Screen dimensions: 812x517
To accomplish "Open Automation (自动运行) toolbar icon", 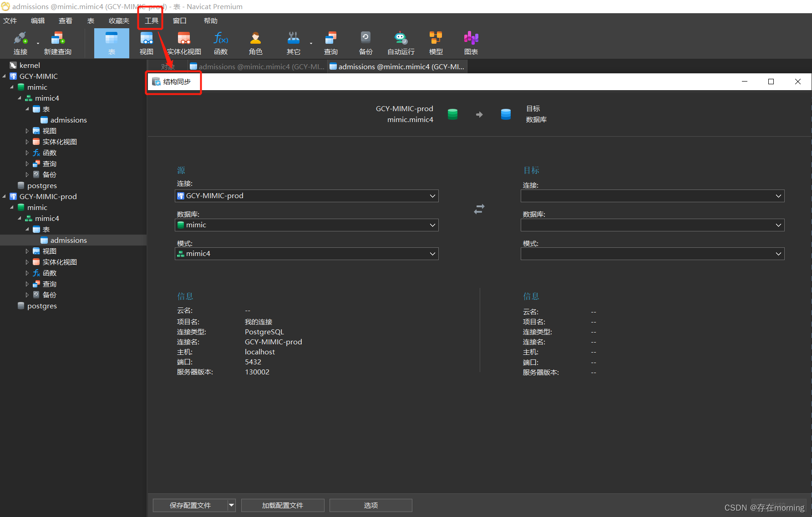I will point(401,43).
